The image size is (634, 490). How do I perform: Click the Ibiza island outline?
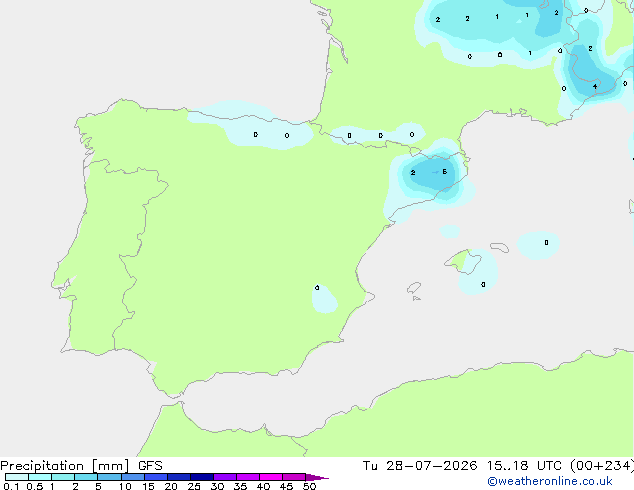click(414, 288)
